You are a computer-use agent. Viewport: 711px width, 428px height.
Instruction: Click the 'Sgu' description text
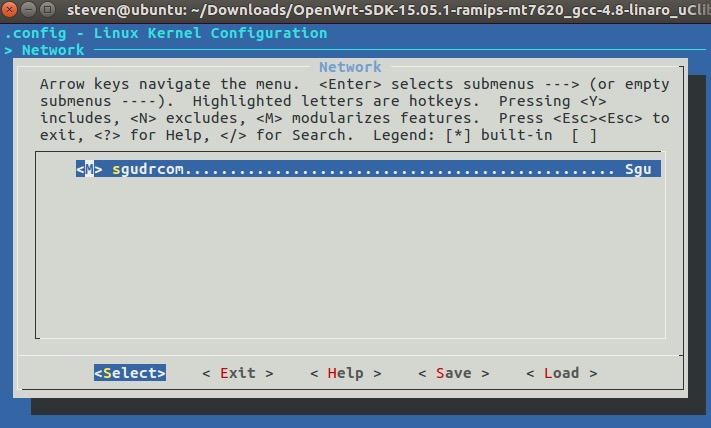tap(638, 169)
